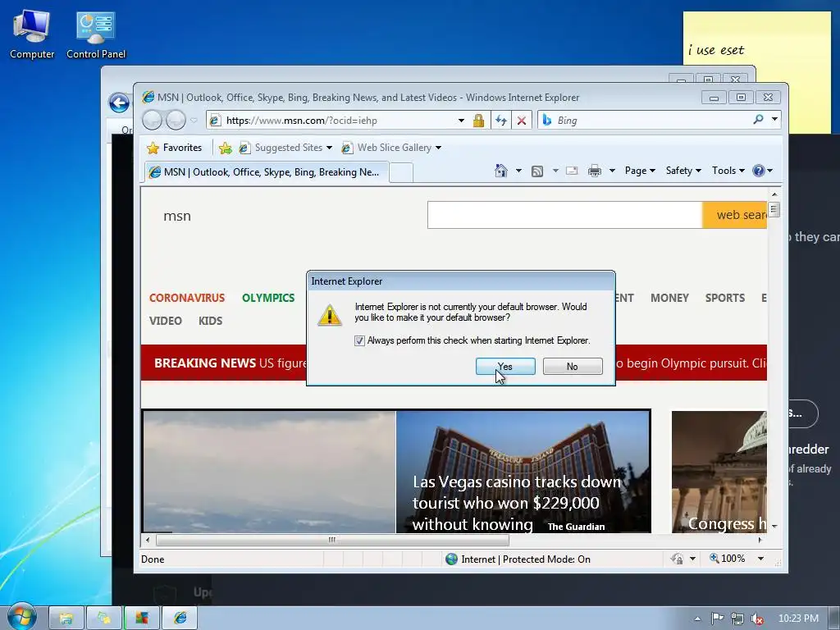Click the MSN web search input field
The image size is (840, 630).
(x=564, y=215)
